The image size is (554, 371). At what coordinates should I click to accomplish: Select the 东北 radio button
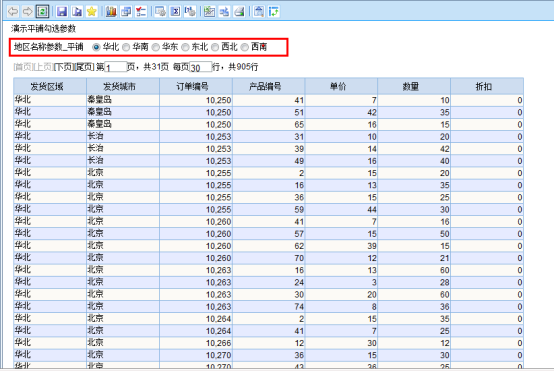(x=185, y=47)
